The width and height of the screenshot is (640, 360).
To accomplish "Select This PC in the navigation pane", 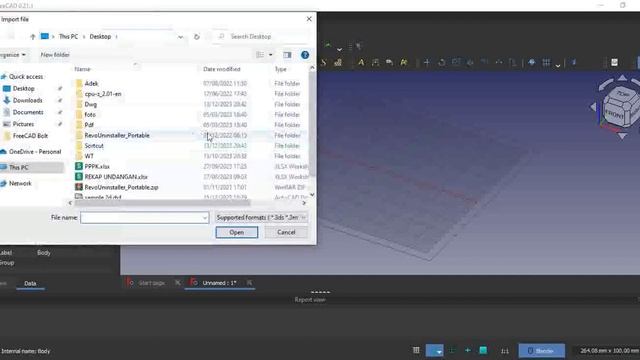I will coord(19,168).
